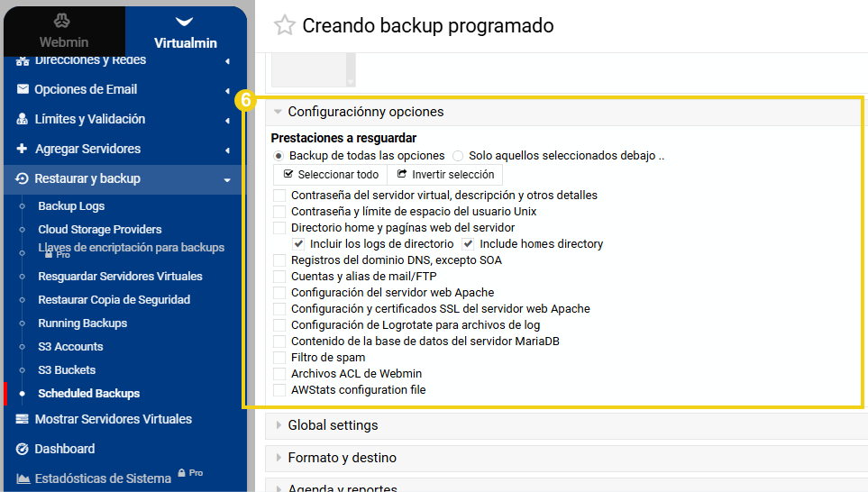This screenshot has height=492, width=868.
Task: Check Filtro de spam checkbox
Action: (279, 358)
